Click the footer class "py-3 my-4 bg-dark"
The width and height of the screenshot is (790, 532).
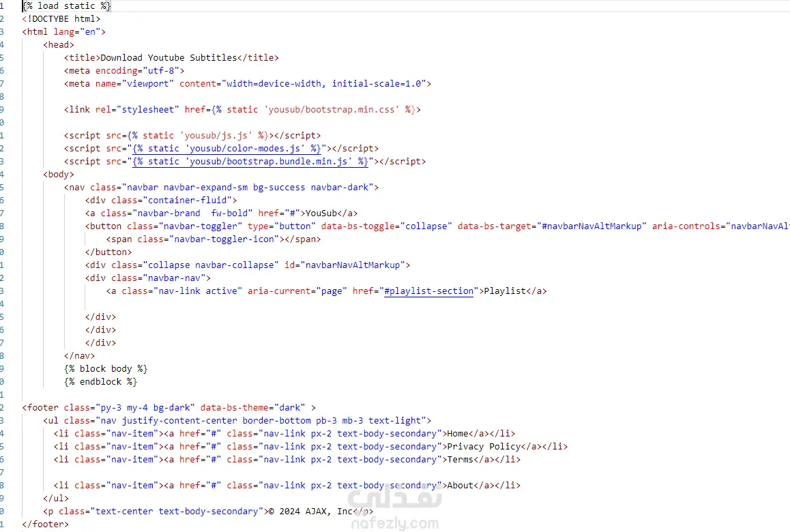tap(145, 408)
